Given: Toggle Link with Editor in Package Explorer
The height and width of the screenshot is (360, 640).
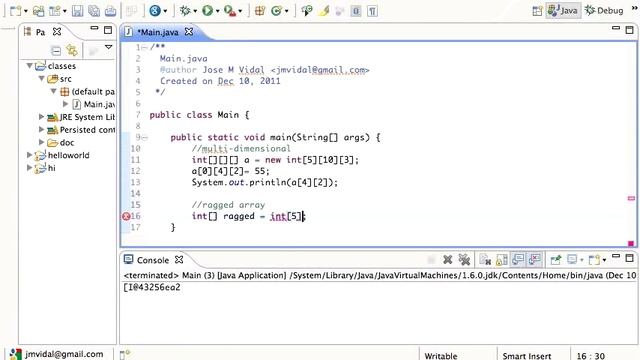Looking at the screenshot, I should pyautogui.click(x=72, y=50).
